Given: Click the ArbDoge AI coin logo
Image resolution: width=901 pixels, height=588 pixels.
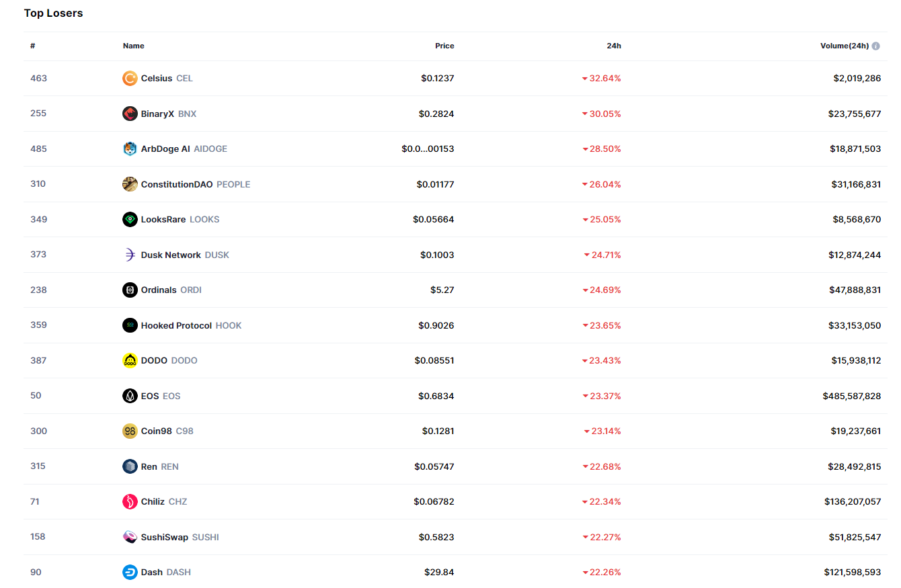Looking at the screenshot, I should (x=130, y=149).
